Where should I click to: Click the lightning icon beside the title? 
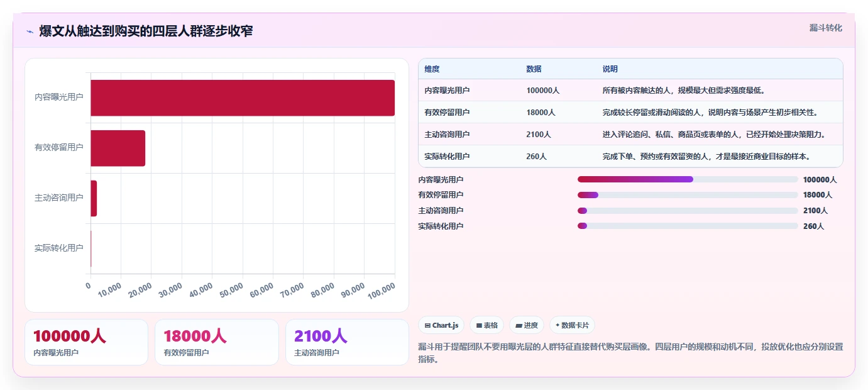(30, 31)
